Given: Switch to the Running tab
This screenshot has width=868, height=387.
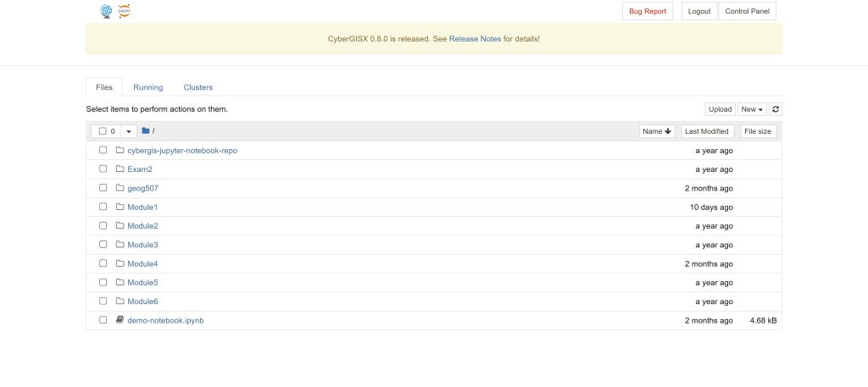Looking at the screenshot, I should [147, 87].
